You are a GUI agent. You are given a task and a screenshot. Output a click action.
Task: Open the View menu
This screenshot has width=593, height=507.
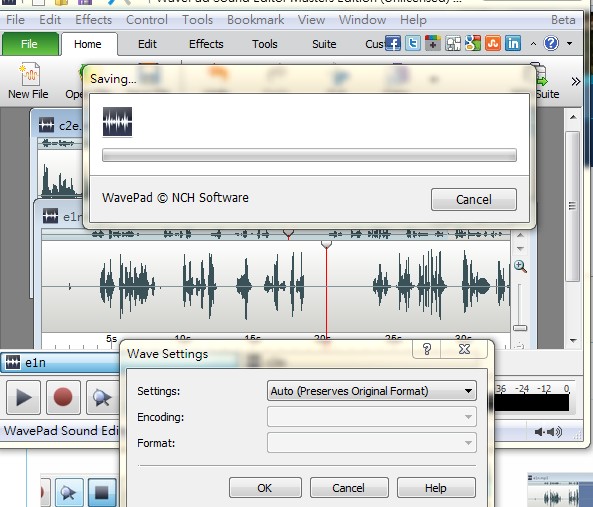[x=311, y=20]
